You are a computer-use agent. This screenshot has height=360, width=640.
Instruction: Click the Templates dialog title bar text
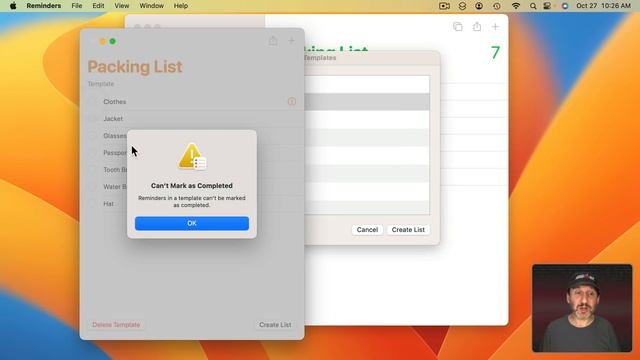coord(320,58)
